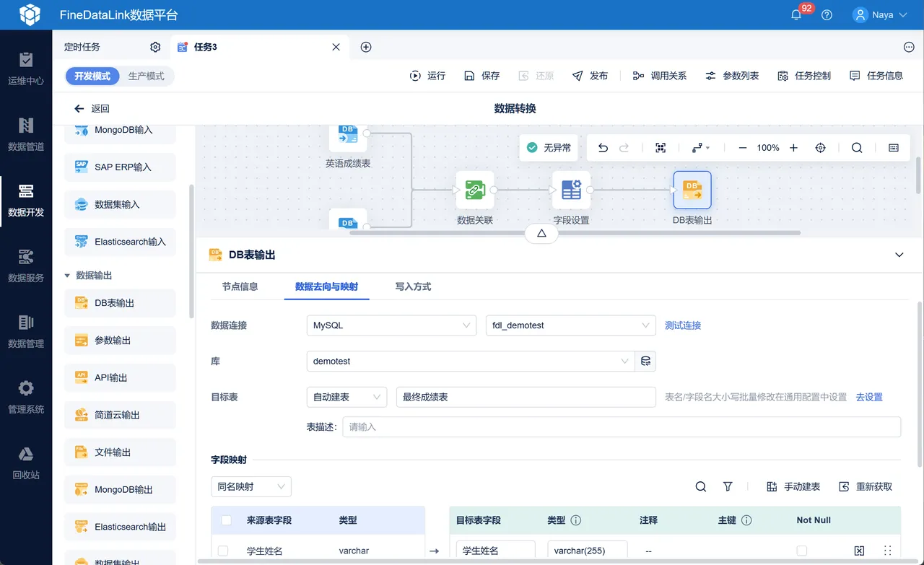The height and width of the screenshot is (565, 924).
Task: Click the locate/center target icon on canvas
Action: pyautogui.click(x=821, y=148)
